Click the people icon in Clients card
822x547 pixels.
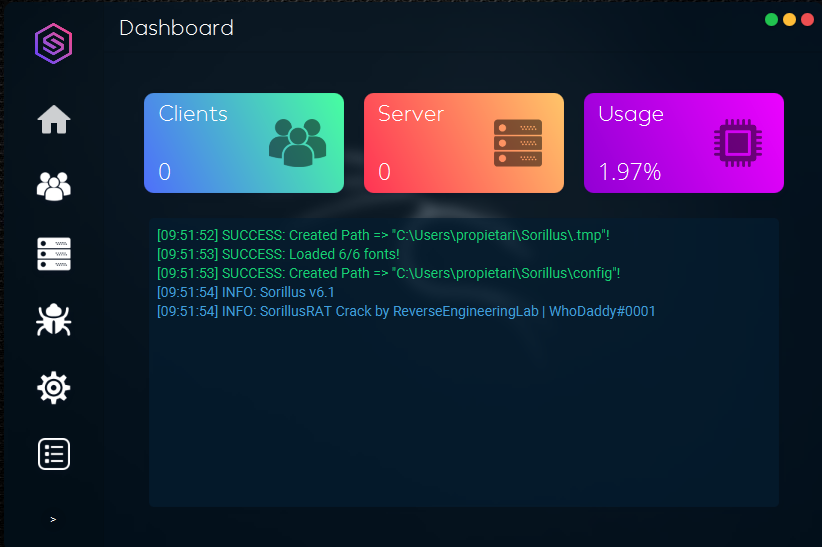point(297,143)
